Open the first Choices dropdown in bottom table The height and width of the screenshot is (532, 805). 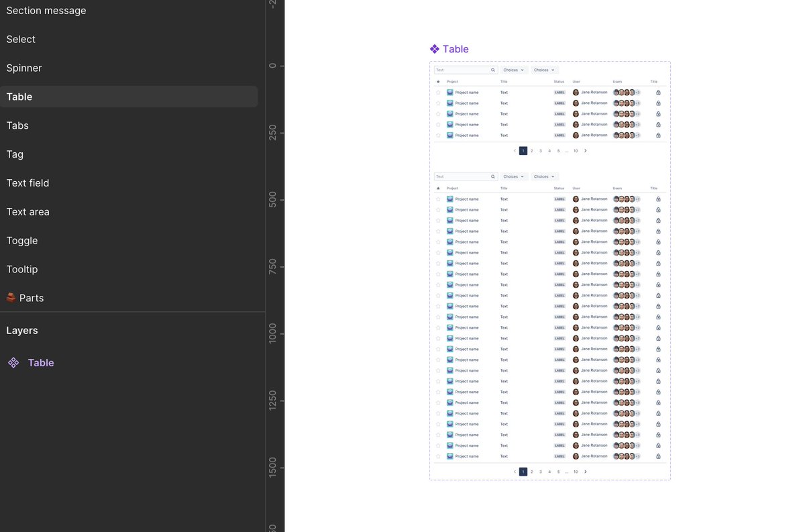(514, 176)
